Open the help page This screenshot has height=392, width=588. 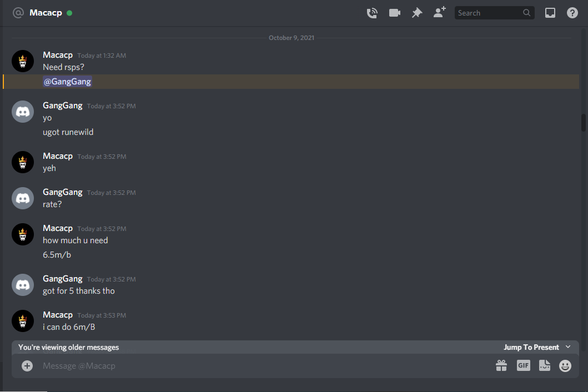pyautogui.click(x=572, y=13)
